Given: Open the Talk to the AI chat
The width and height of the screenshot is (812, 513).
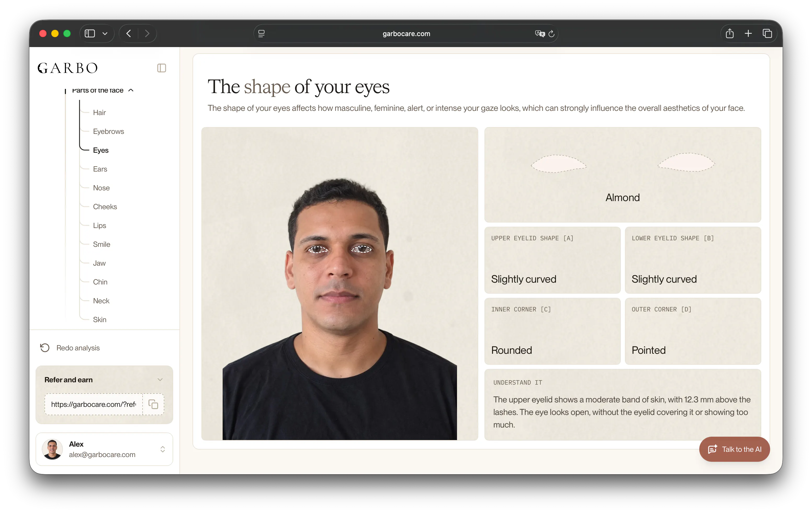Looking at the screenshot, I should 735,449.
